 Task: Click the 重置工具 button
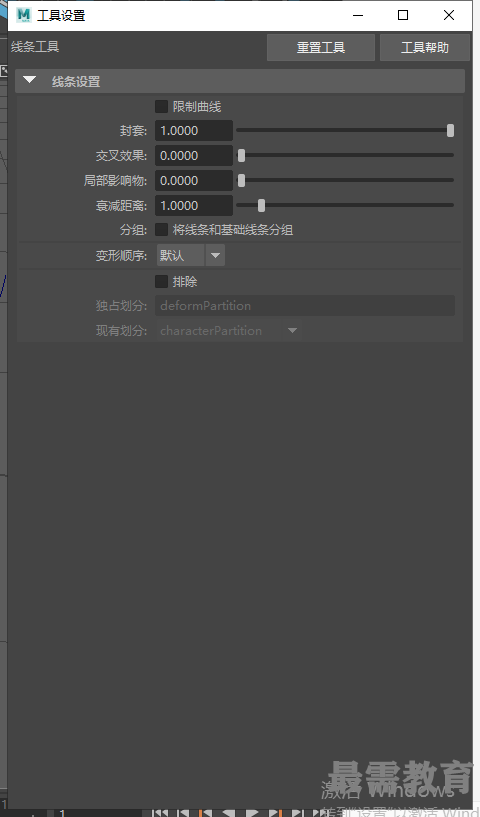point(321,47)
